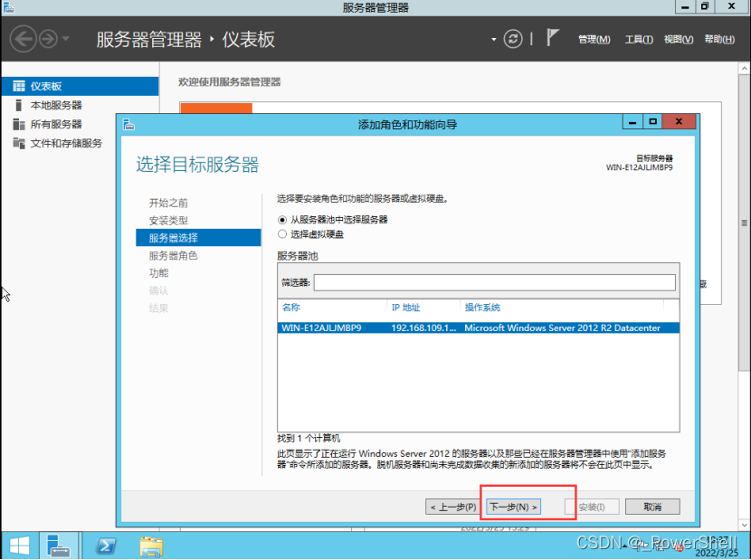Click the back navigation arrow in Server Manager
The image size is (751, 560).
pyautogui.click(x=23, y=39)
